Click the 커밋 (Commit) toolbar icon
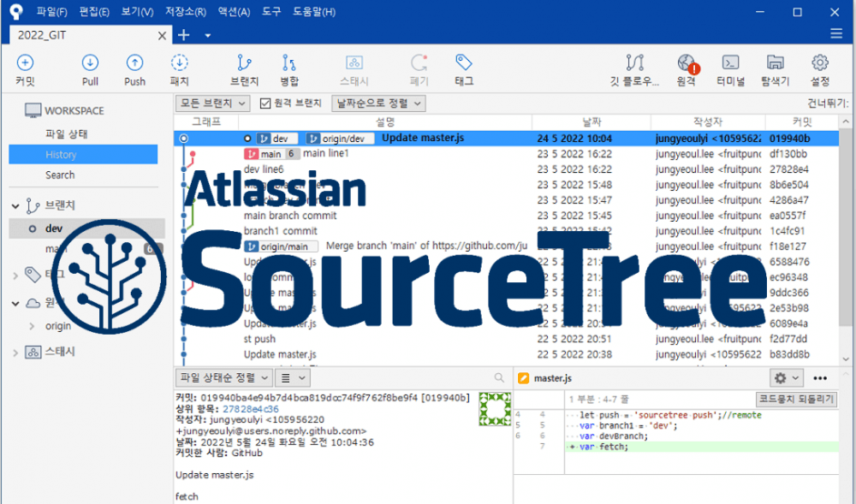Viewport: 856px width, 504px height. pyautogui.click(x=25, y=62)
